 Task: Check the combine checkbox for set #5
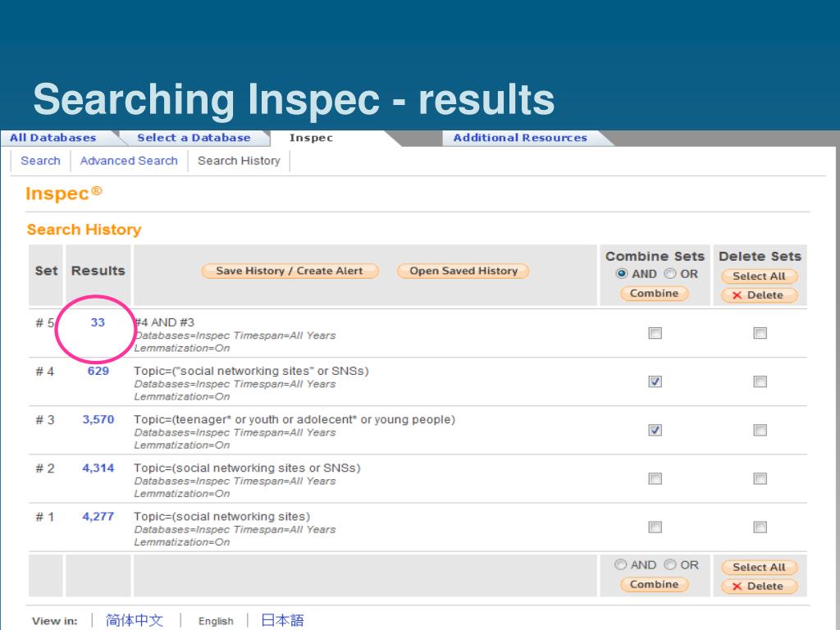point(655,333)
